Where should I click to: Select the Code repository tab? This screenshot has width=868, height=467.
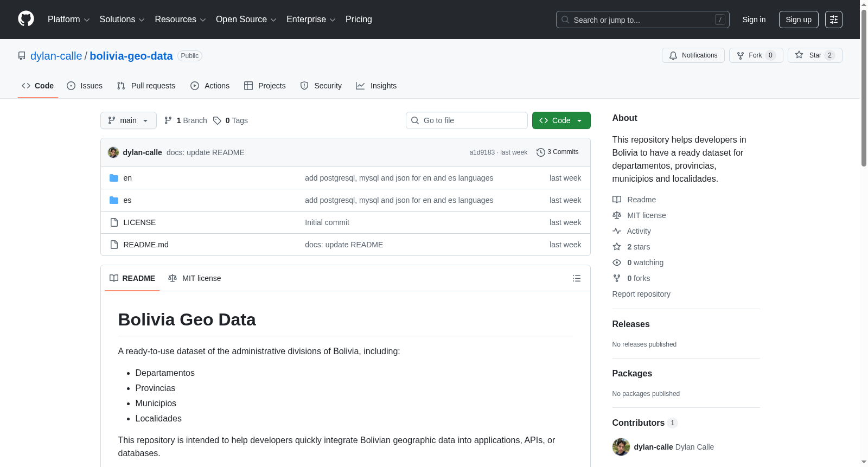coord(38,86)
